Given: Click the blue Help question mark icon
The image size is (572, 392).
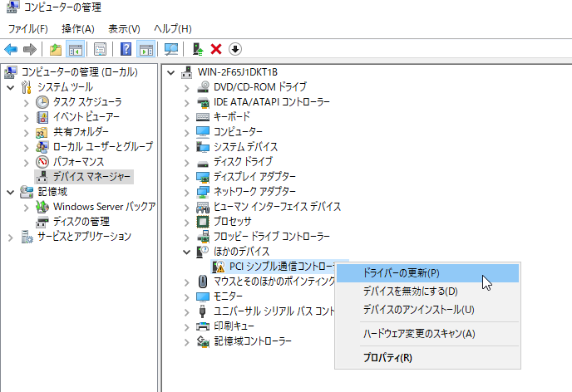Looking at the screenshot, I should [126, 49].
